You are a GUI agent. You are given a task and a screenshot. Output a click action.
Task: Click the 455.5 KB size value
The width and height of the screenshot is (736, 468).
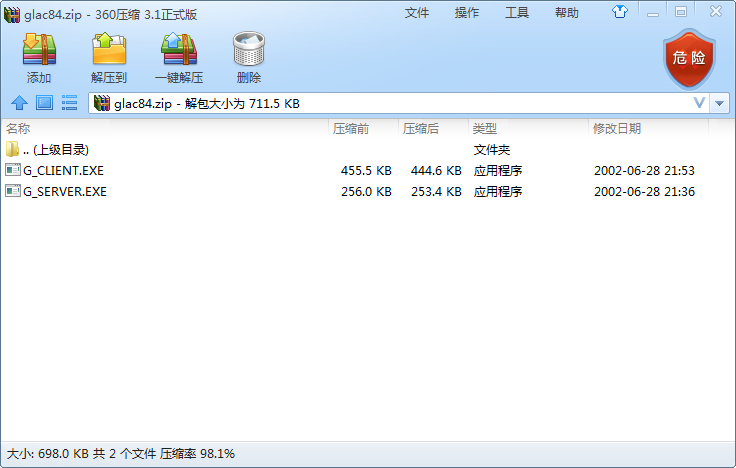point(366,170)
